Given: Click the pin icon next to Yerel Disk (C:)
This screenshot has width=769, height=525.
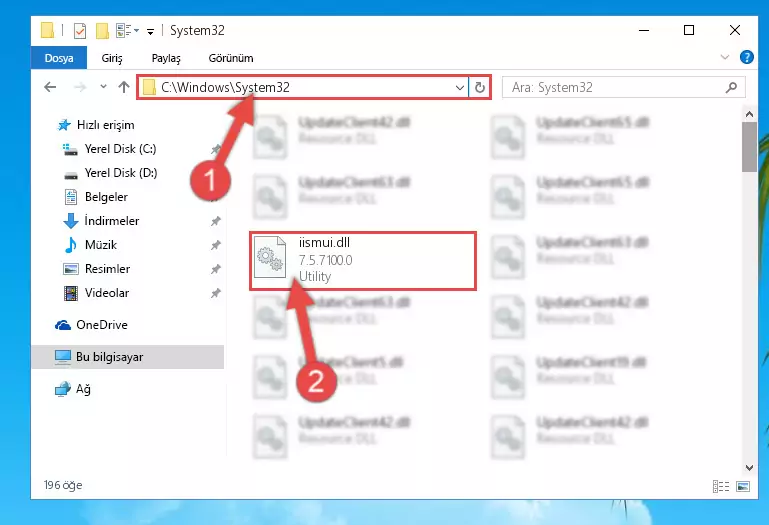Looking at the screenshot, I should 215,149.
